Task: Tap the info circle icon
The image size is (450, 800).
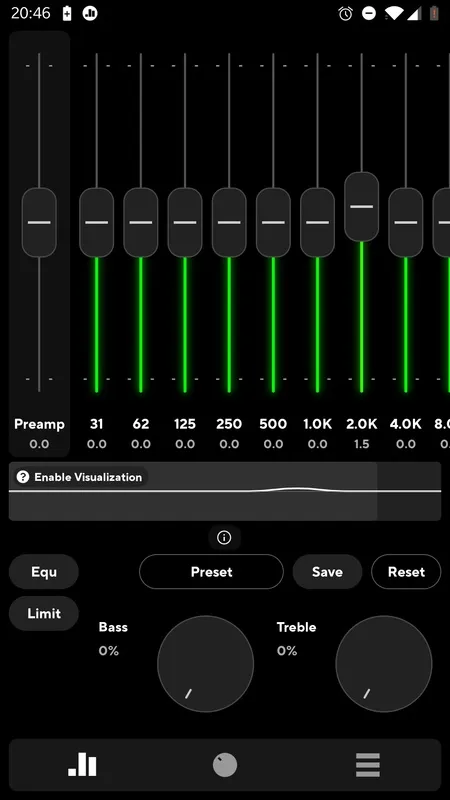Action: pyautogui.click(x=224, y=538)
